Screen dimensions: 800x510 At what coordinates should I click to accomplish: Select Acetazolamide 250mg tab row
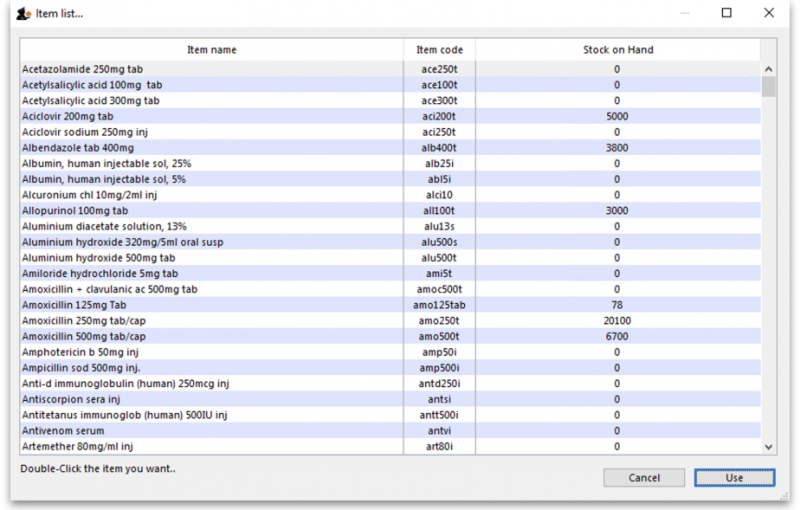pyautogui.click(x=82, y=70)
